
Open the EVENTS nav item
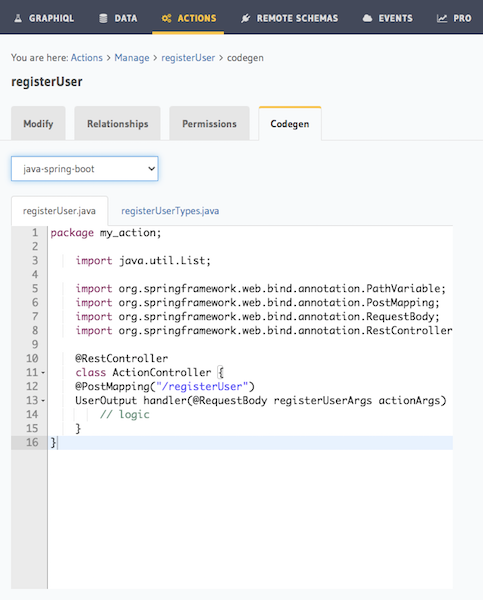[387, 18]
